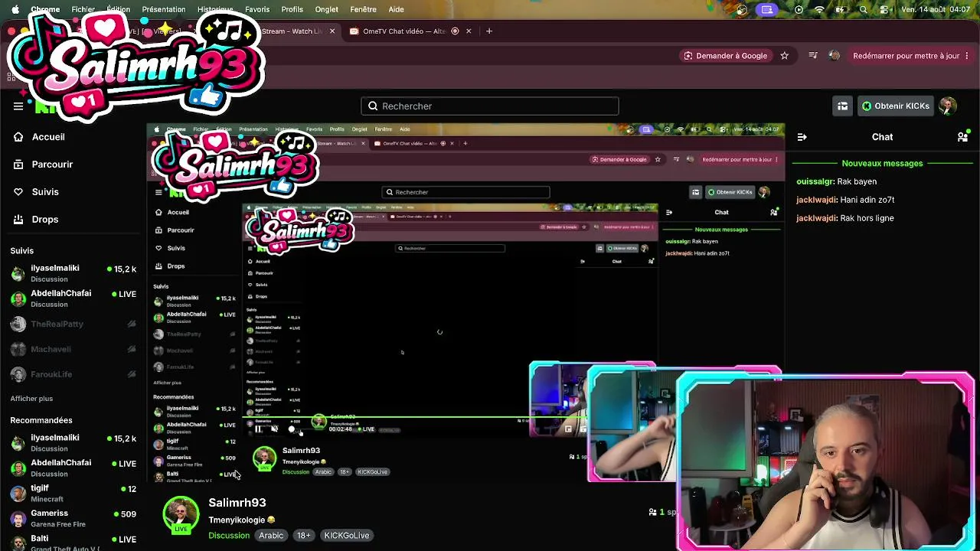Switch to the 'Stream – Watch Li…' browser tab
Viewport: 980px width, 551px height.
(x=292, y=31)
